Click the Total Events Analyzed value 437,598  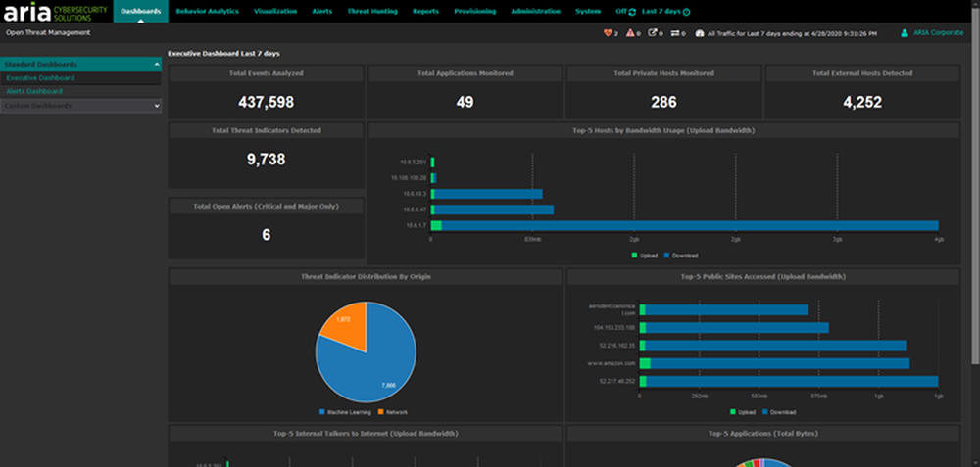click(267, 103)
